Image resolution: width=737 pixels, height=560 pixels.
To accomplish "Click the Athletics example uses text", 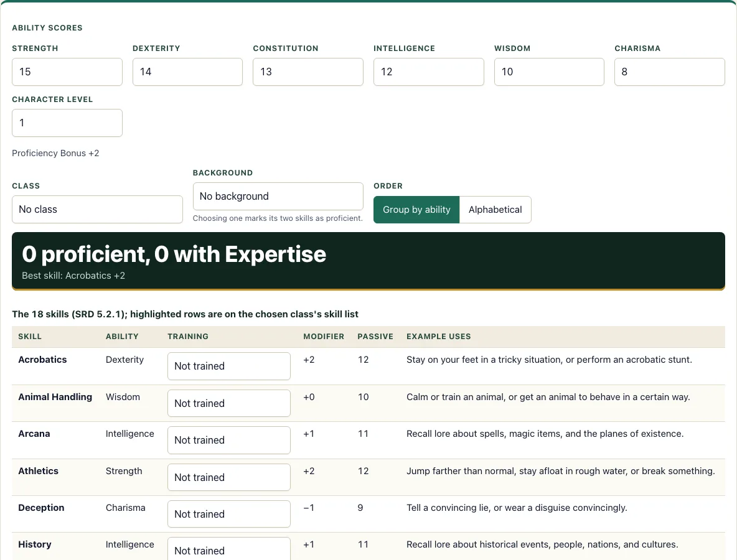I will click(561, 471).
